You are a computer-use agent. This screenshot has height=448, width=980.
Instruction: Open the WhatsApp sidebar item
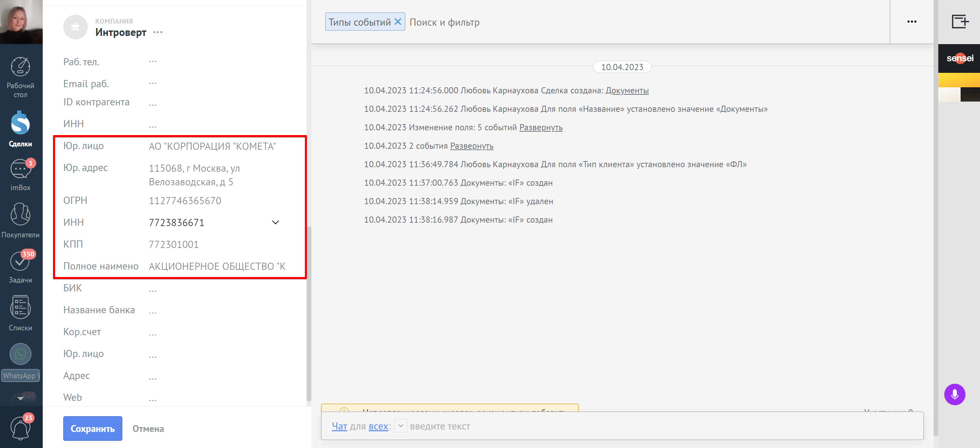[x=21, y=362]
